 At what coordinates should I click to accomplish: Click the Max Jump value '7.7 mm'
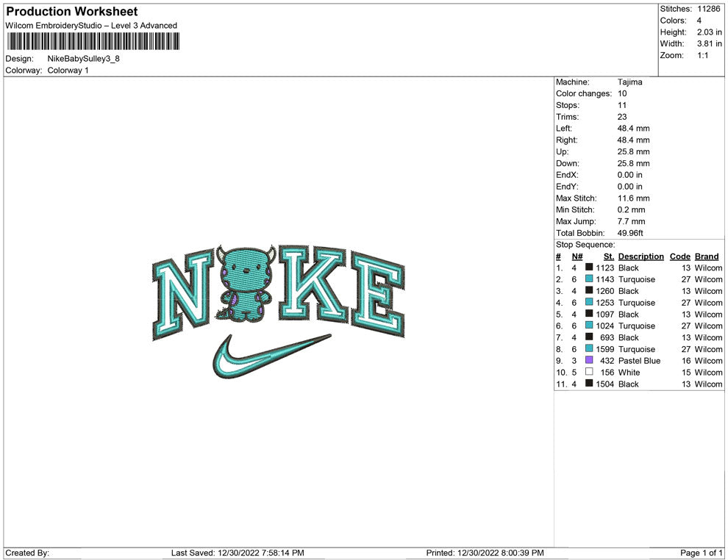(x=631, y=221)
